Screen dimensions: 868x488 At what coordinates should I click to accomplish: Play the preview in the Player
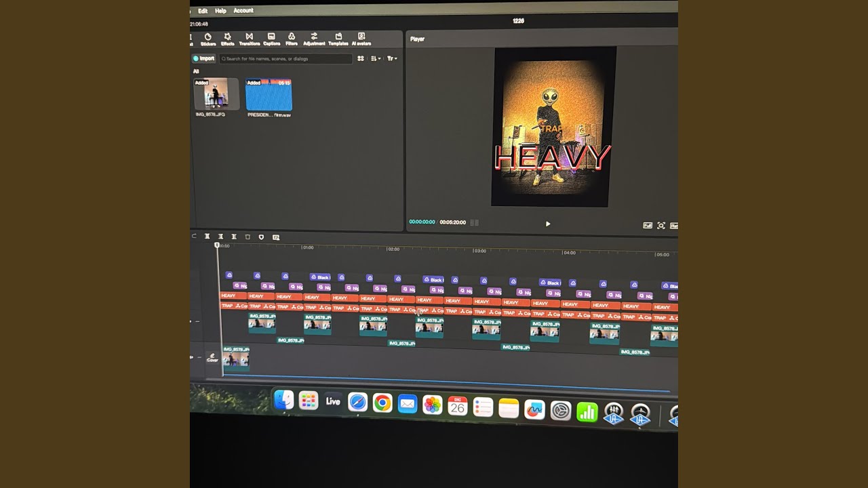(548, 224)
